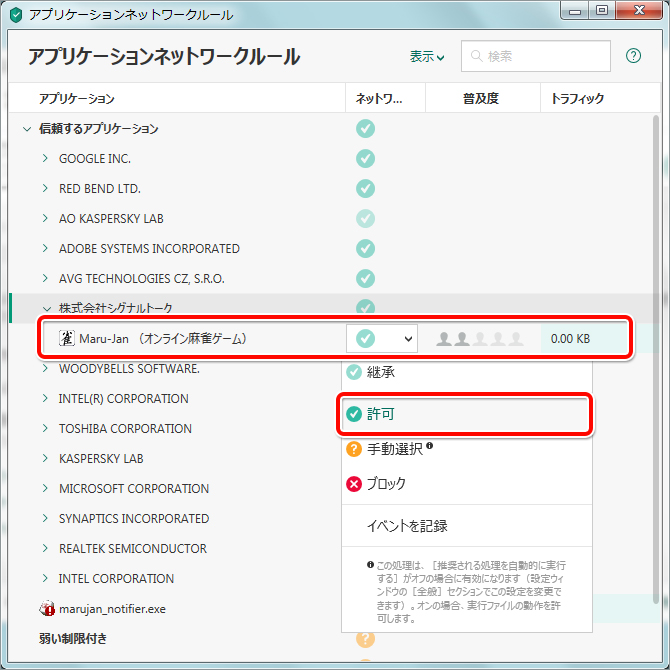This screenshot has height=670, width=670.
Task: Click the check icon for ADOBE SYSTEMS INCORPORATED
Action: pos(365,248)
